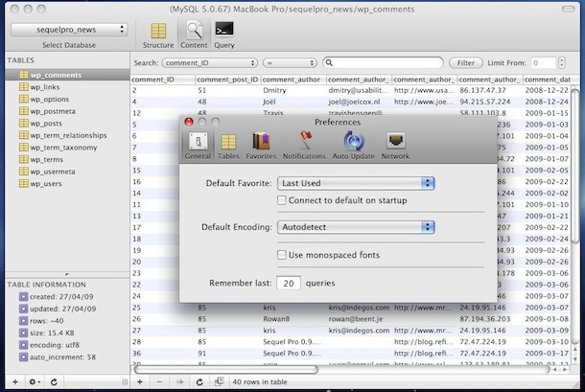
Task: Open the Auto Update preferences tab
Action: [x=353, y=146]
